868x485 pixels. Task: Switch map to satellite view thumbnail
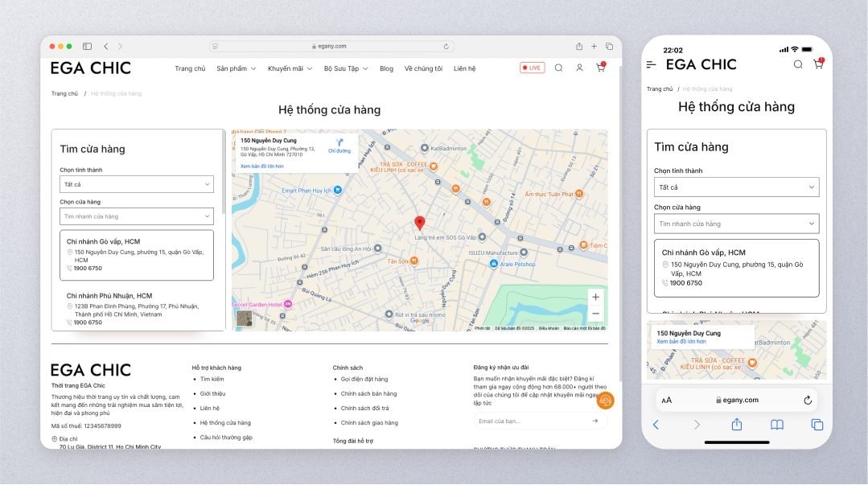click(x=244, y=318)
